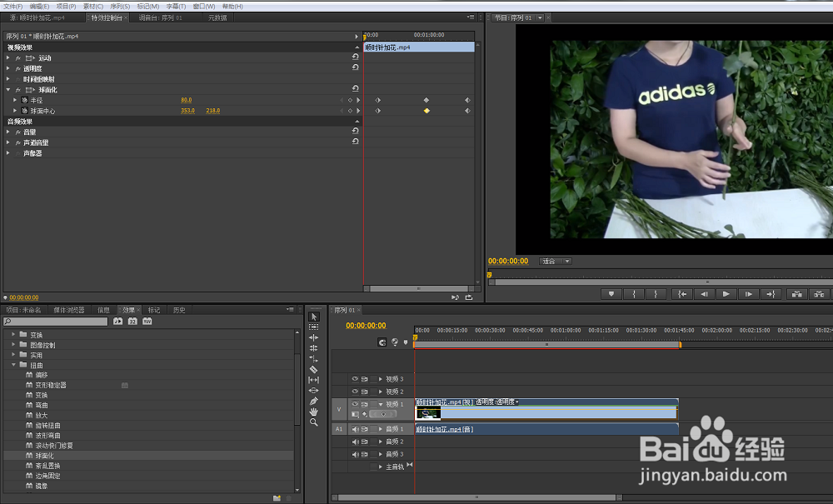Image resolution: width=833 pixels, height=504 pixels.
Task: Expand the 透明度 effect properties
Action: pos(8,68)
